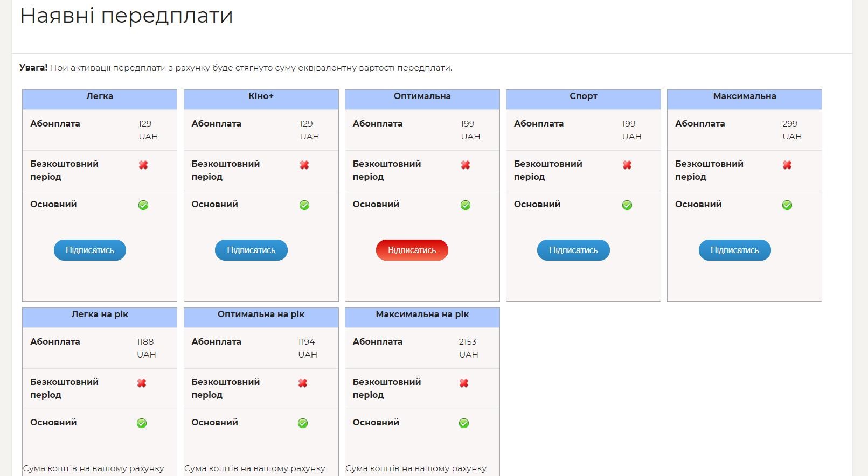Click the red cross icon in Легка plan
Image resolution: width=868 pixels, height=476 pixels.
point(143,165)
